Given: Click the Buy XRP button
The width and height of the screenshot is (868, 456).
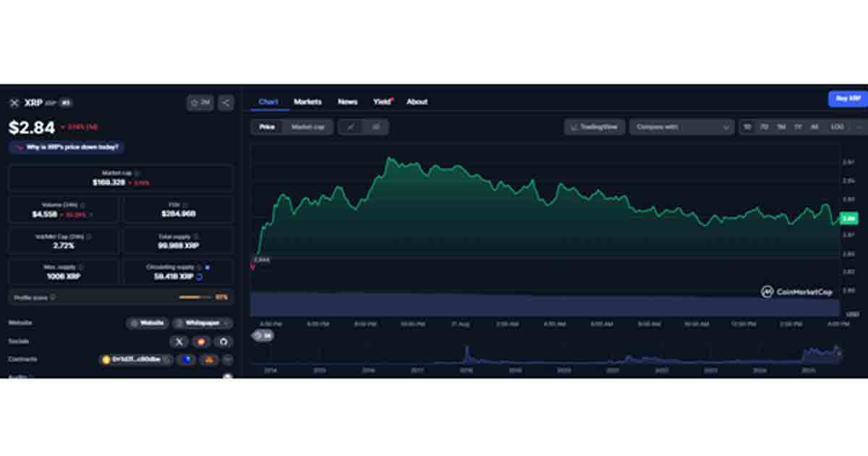Looking at the screenshot, I should point(847,99).
